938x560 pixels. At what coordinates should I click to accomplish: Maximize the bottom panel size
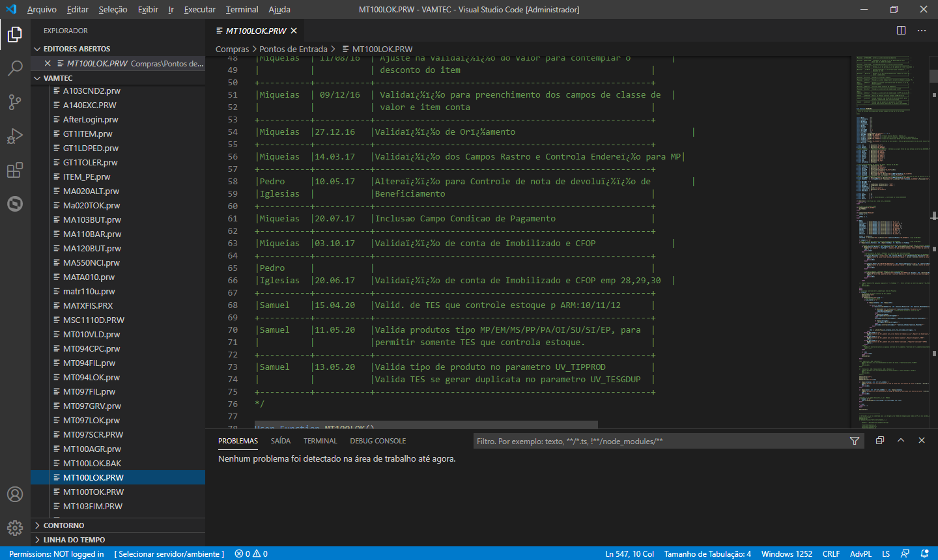[901, 441]
